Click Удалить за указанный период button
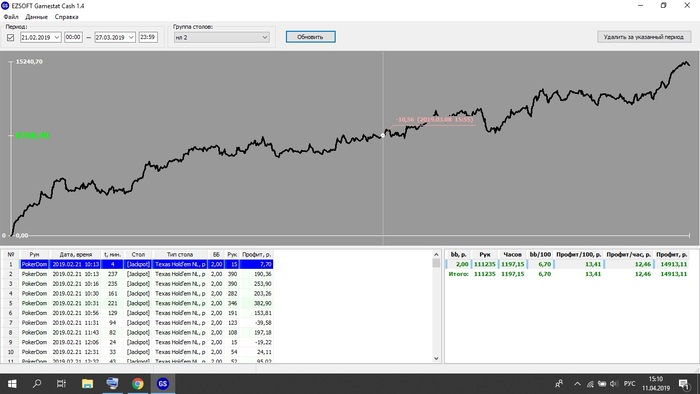 [643, 37]
